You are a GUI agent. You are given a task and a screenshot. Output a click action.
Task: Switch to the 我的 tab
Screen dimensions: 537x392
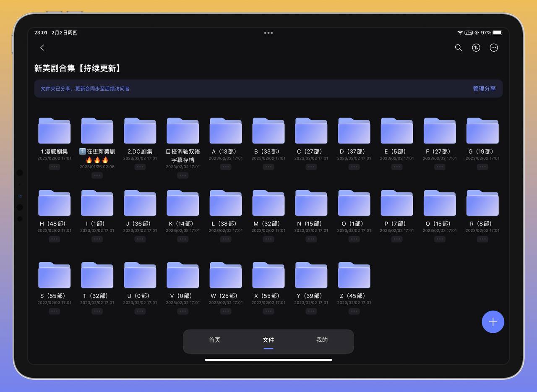point(322,340)
